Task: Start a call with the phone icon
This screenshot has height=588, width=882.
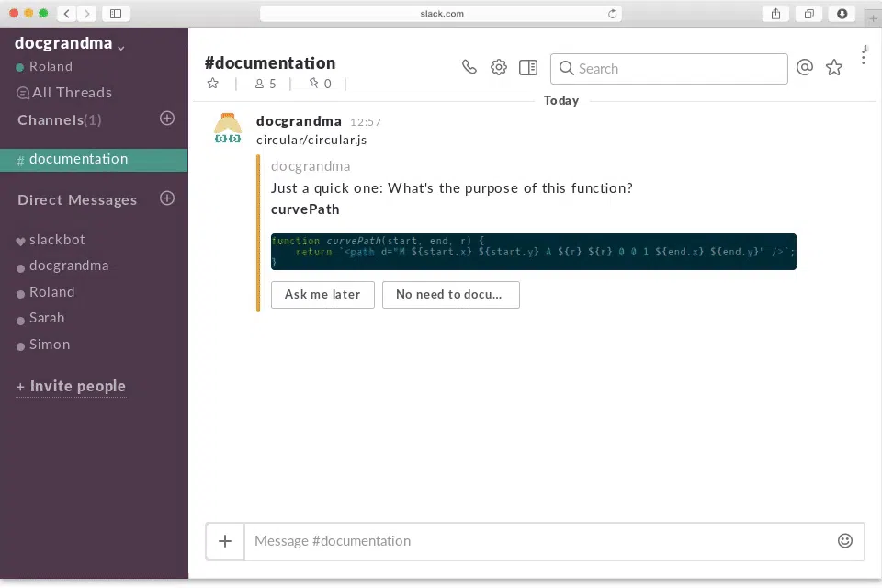Action: pos(469,67)
